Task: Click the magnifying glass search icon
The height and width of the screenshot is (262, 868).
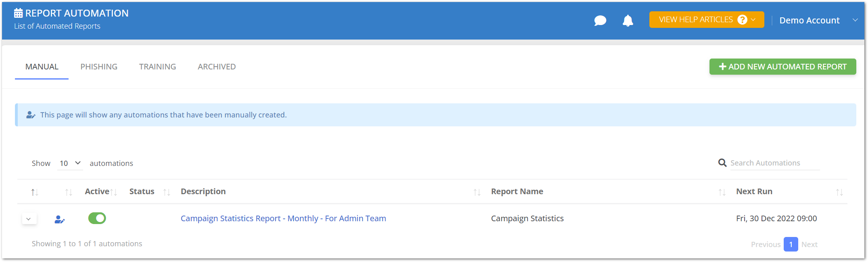Action: (722, 163)
